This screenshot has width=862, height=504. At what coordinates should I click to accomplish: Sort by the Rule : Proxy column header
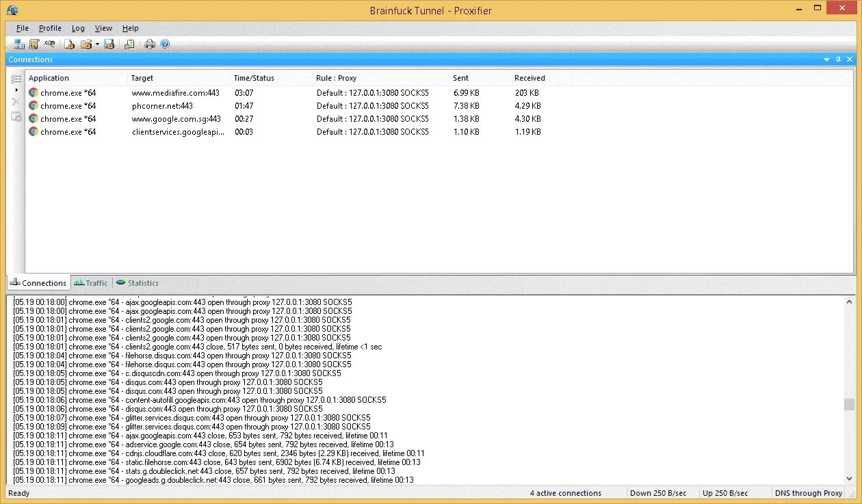[x=380, y=78]
